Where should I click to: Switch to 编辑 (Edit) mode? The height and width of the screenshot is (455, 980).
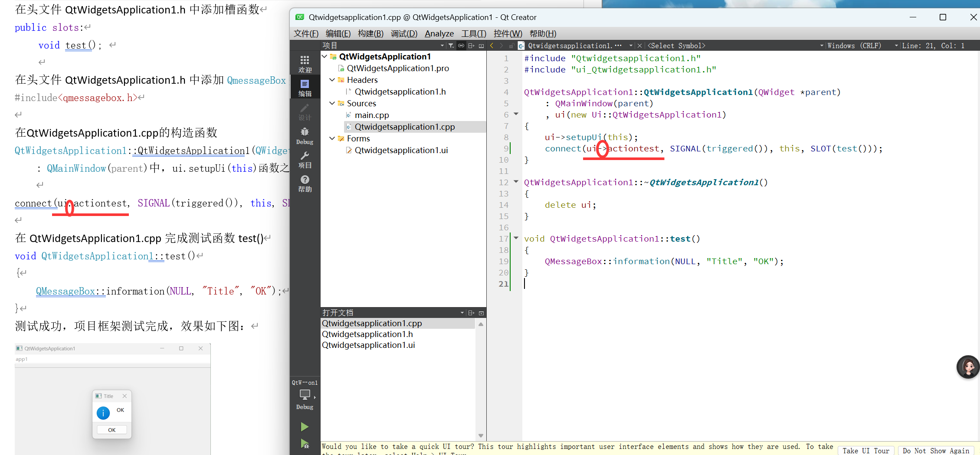[x=305, y=88]
